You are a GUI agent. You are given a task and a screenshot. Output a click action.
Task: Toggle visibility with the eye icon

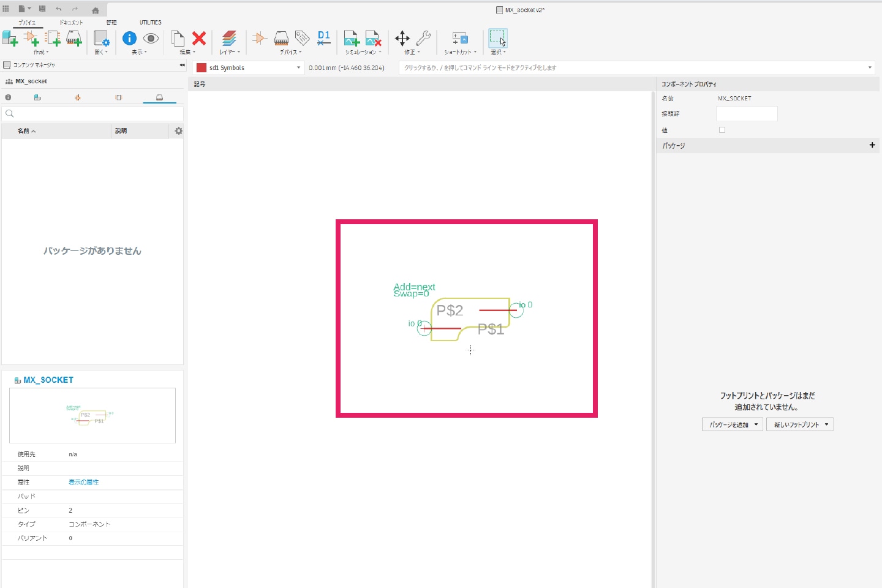(151, 39)
